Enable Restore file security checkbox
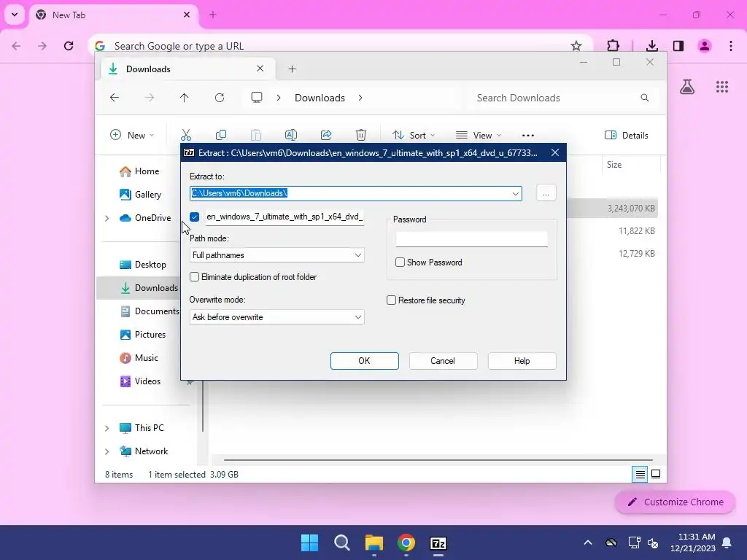 coord(391,300)
